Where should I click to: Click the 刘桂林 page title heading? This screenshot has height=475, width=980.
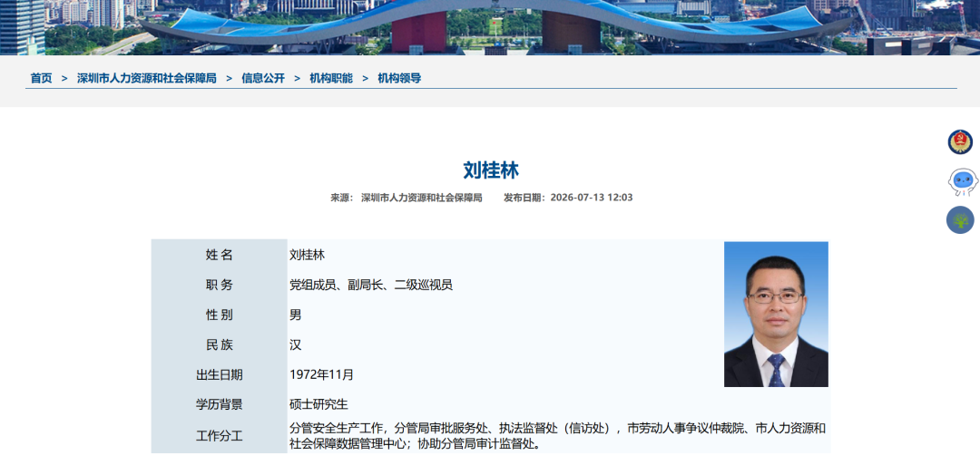coord(491,170)
